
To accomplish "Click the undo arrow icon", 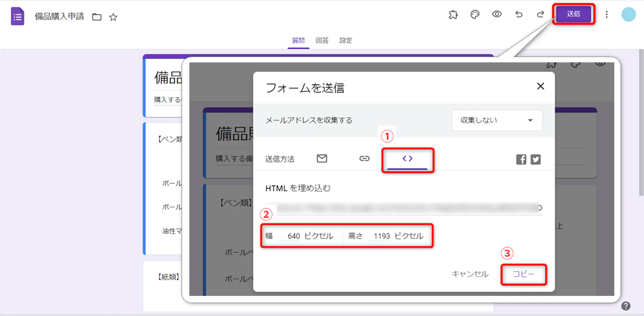I will (x=519, y=14).
